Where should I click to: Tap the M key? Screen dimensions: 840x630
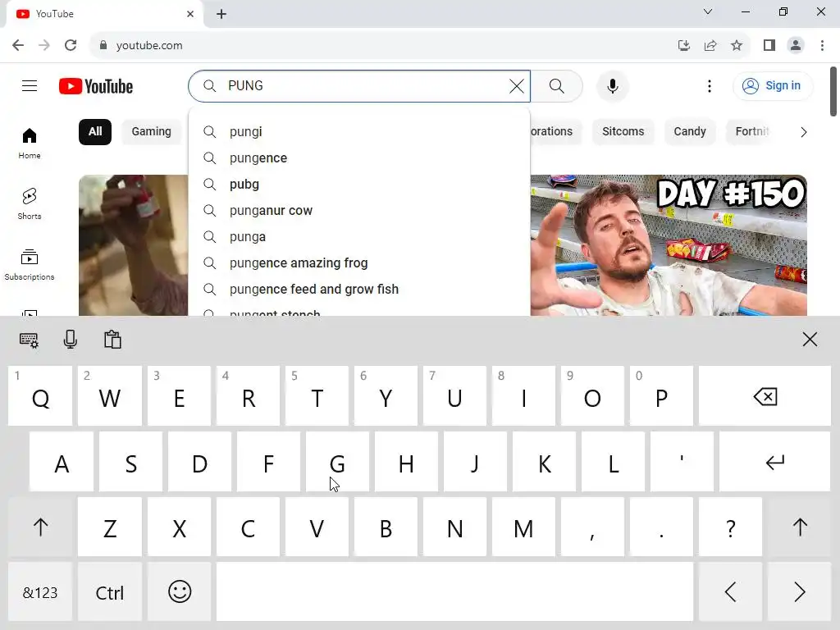click(x=523, y=527)
